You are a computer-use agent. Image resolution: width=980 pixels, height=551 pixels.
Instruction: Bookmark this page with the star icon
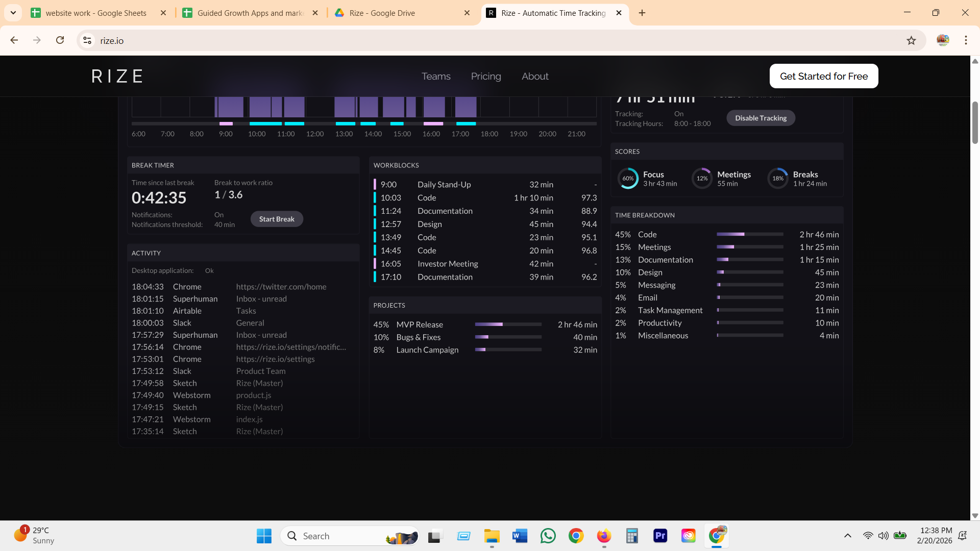tap(911, 40)
